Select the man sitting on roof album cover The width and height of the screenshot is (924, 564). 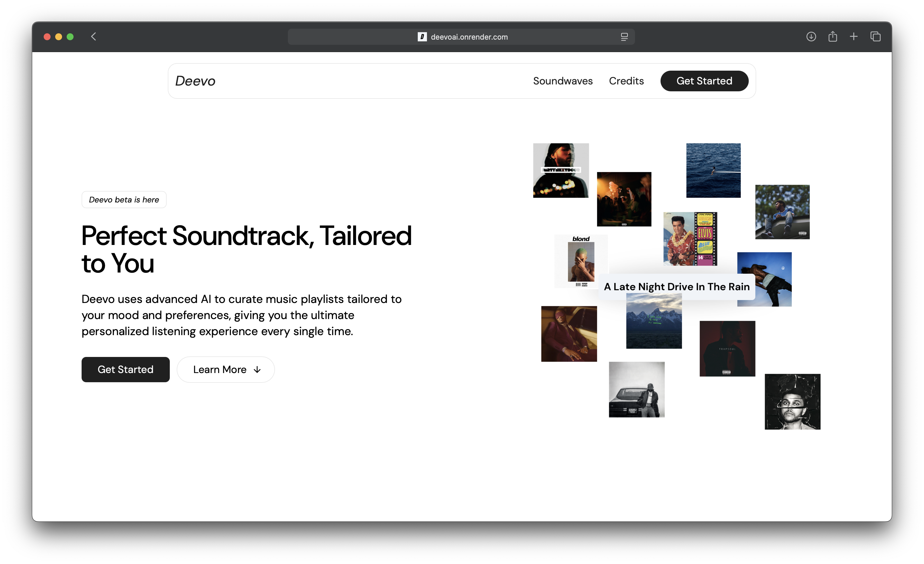[782, 212]
